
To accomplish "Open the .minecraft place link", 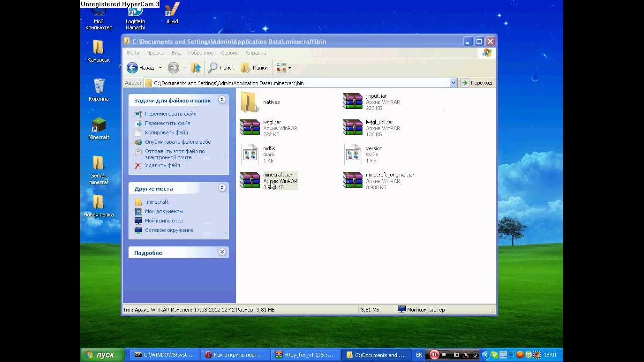I will (156, 202).
